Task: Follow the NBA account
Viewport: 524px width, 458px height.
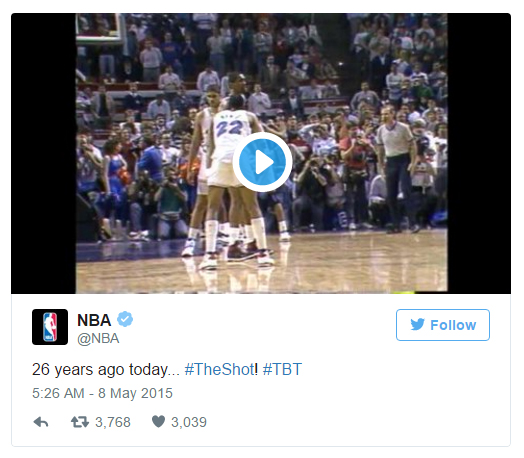Action: 443,325
